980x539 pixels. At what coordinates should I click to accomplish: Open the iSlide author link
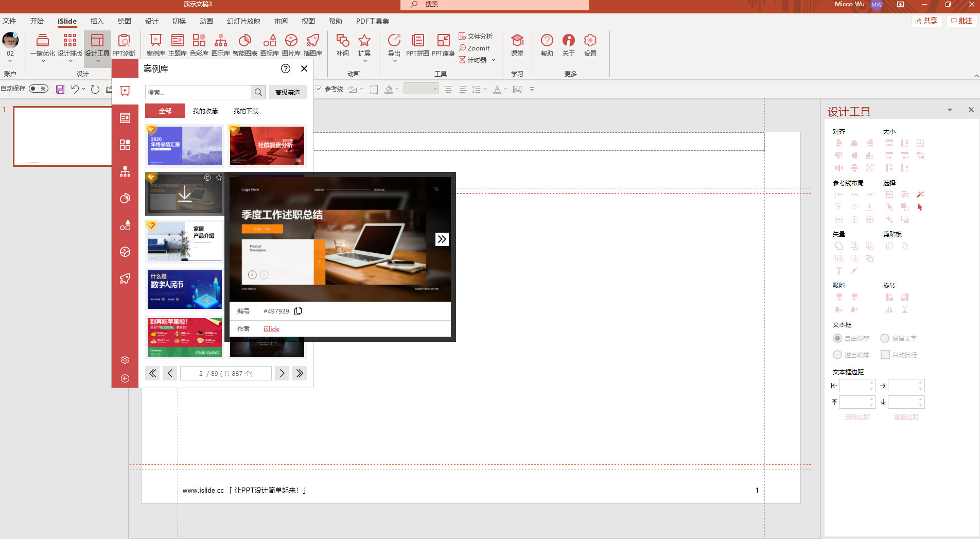(x=271, y=328)
